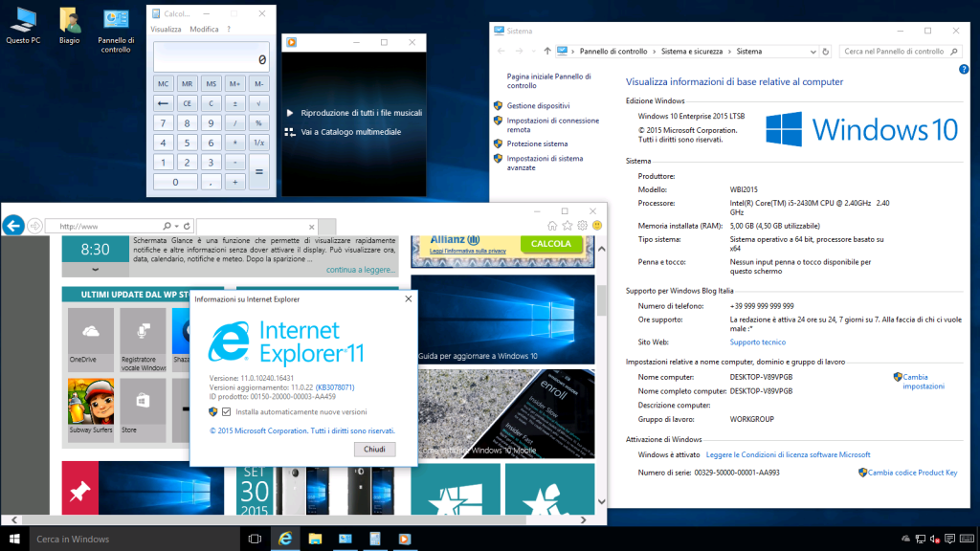Open Protezione sistema in Sistema sidebar
The image size is (980, 551).
pos(537,143)
